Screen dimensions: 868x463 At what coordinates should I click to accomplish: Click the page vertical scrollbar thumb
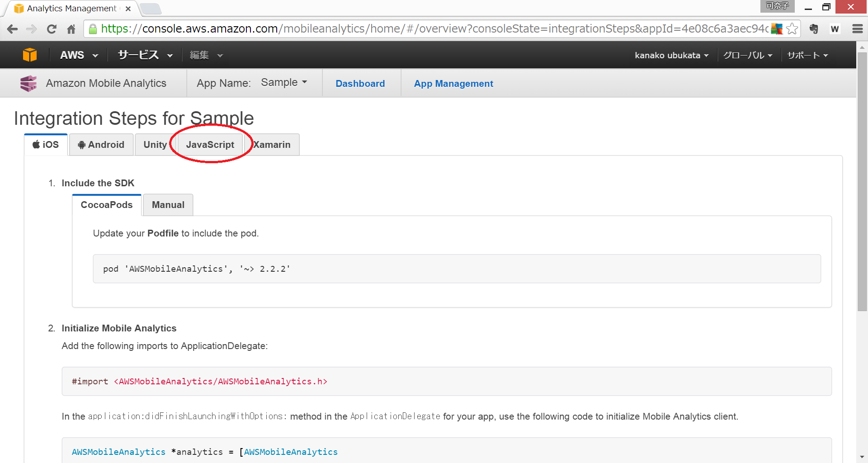(862, 181)
